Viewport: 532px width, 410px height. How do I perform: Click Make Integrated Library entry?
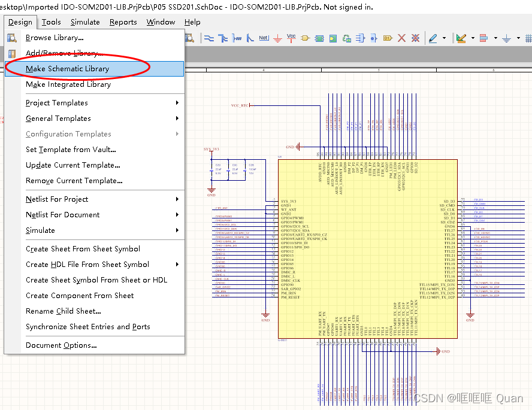coord(68,84)
